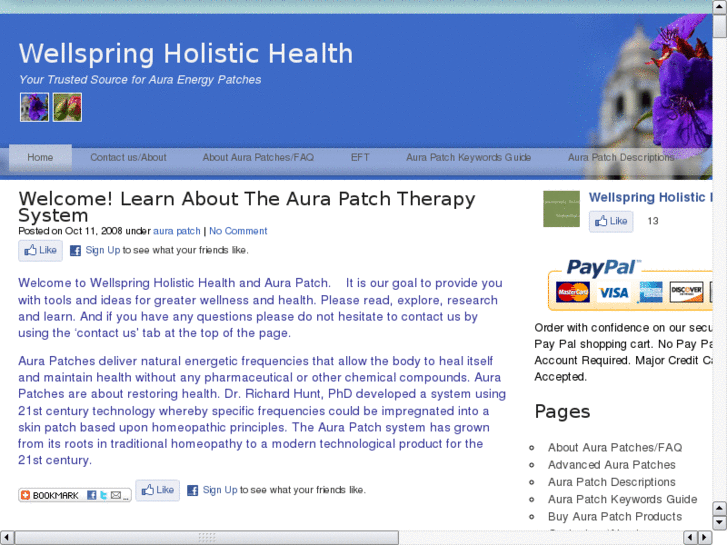
Task: Open the Contact us/About menu item
Action: 128,158
